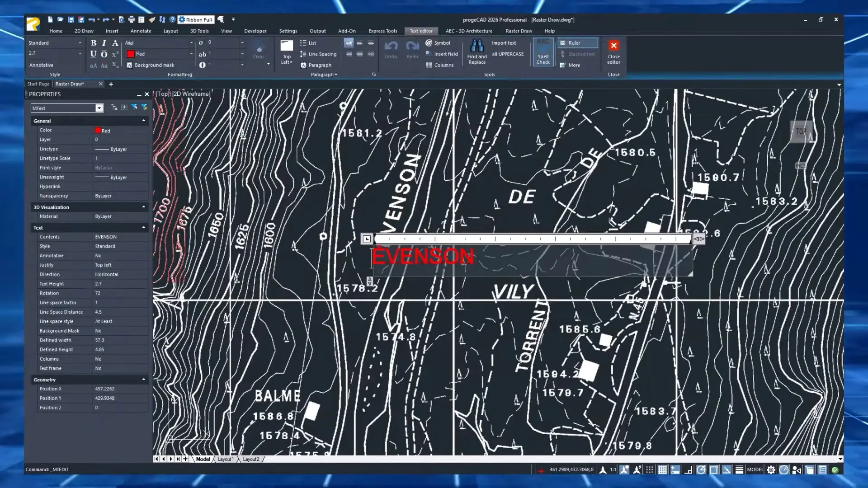Toggle MODEL space button in status bar
Screen dimensions: 868x488
click(x=755, y=470)
